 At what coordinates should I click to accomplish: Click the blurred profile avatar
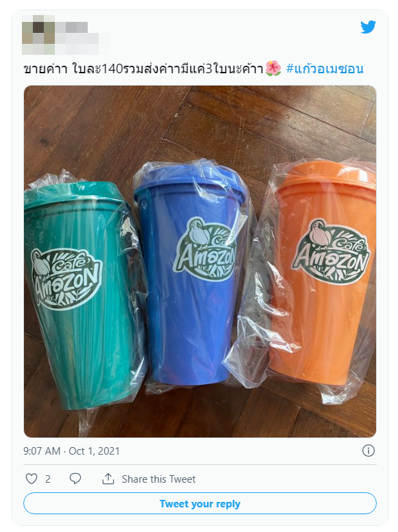click(x=38, y=35)
